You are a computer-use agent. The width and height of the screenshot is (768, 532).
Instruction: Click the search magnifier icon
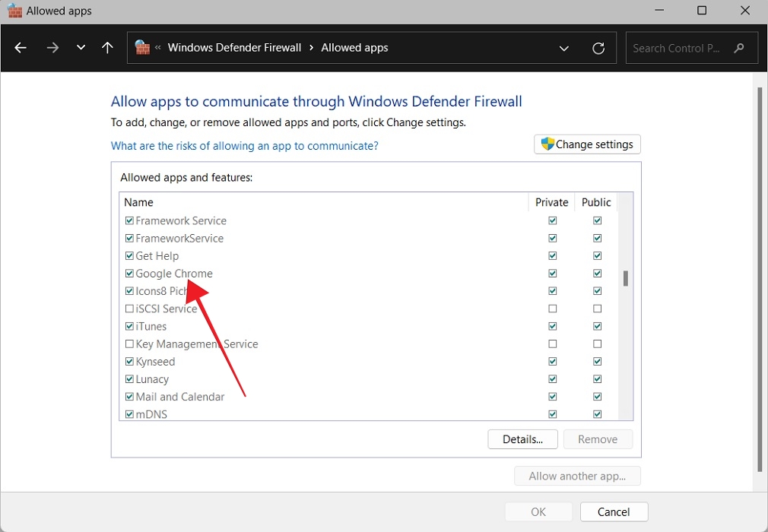pyautogui.click(x=738, y=47)
